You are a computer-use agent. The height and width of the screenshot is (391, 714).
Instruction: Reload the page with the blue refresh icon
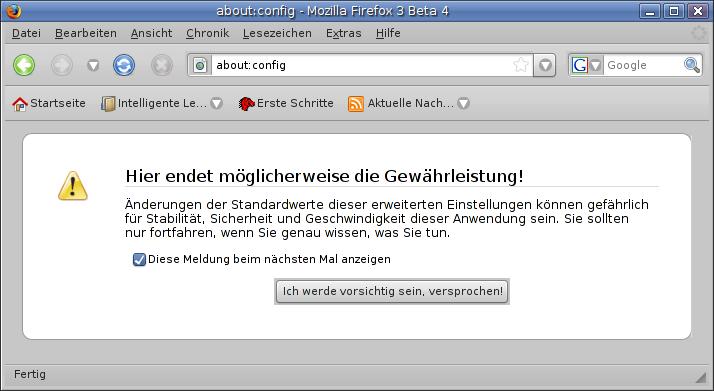tap(124, 65)
